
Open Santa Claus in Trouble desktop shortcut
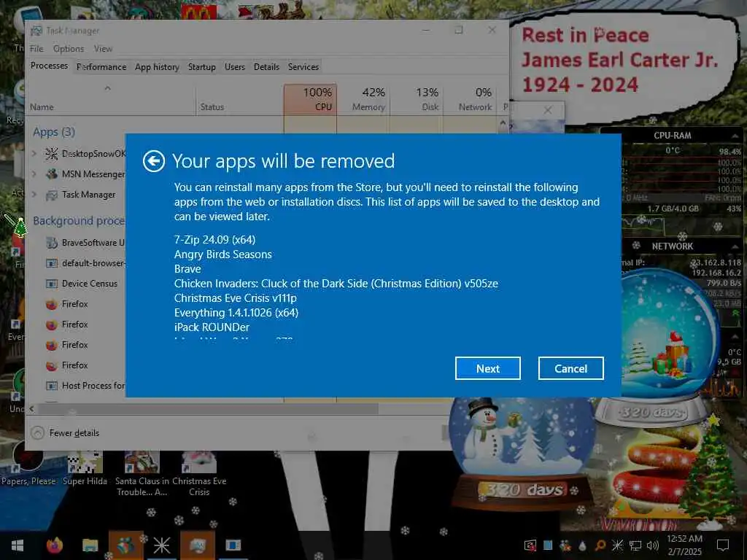[142, 472]
